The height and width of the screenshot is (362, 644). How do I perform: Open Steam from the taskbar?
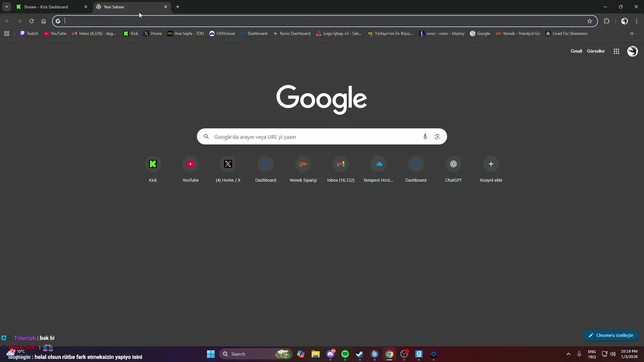360,354
